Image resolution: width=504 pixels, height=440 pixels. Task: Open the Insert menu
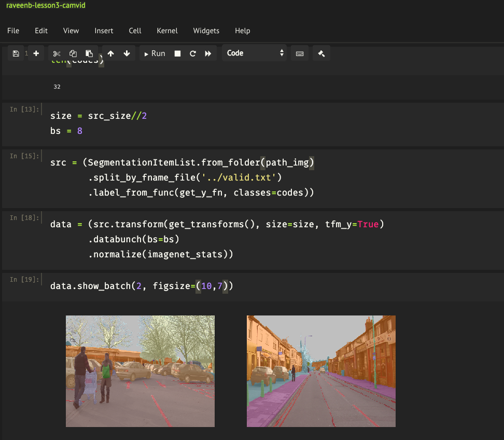(x=104, y=31)
